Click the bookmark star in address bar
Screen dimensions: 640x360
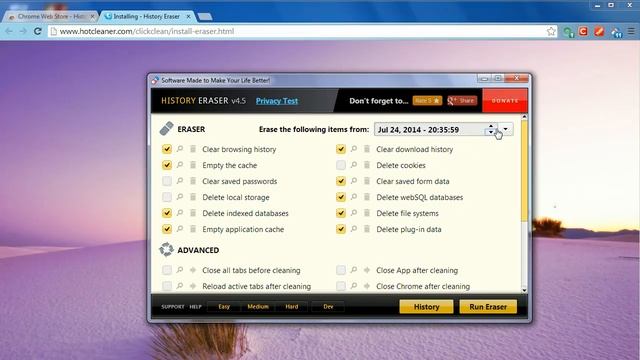(x=551, y=31)
